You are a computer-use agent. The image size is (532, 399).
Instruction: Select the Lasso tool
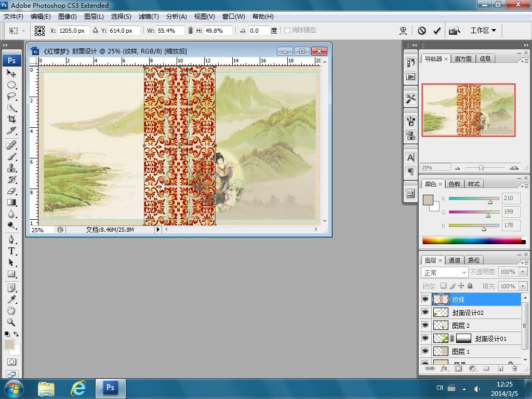(x=11, y=96)
